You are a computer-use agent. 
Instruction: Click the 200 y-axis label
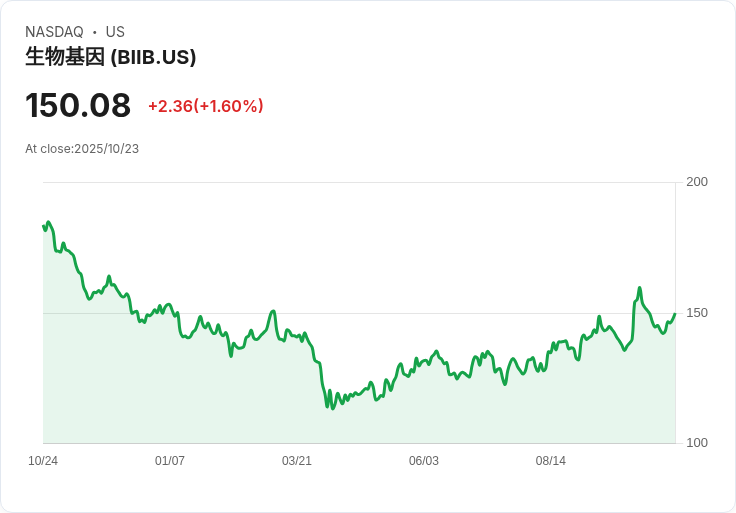coord(697,181)
